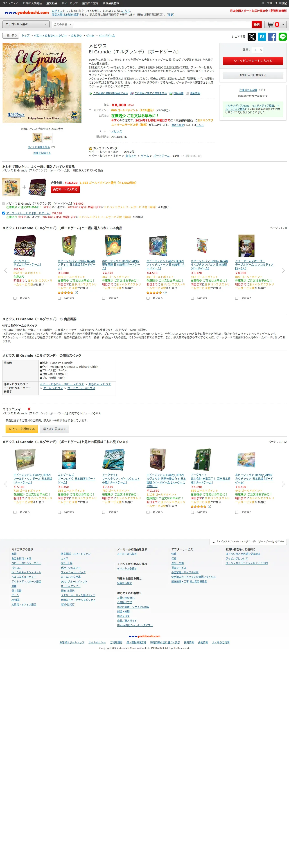Click お気に入りに登録する button
289x868 pixels.
click(253, 75)
